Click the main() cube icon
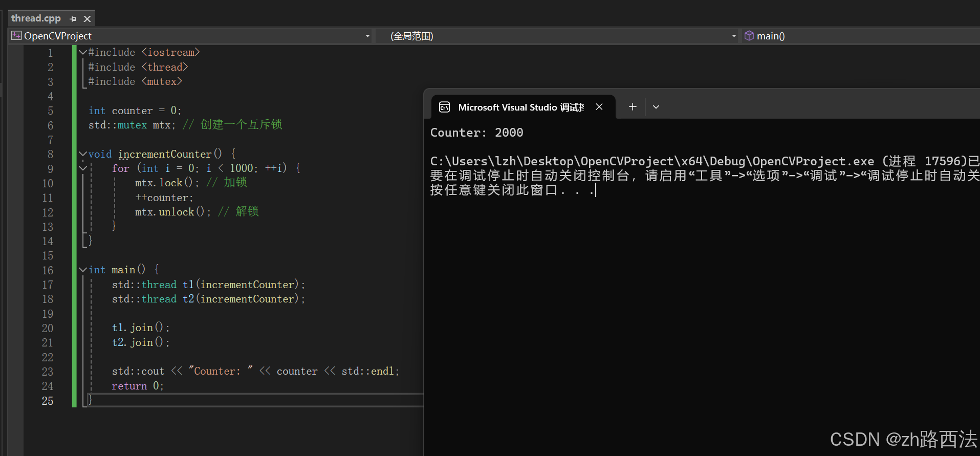 click(749, 36)
